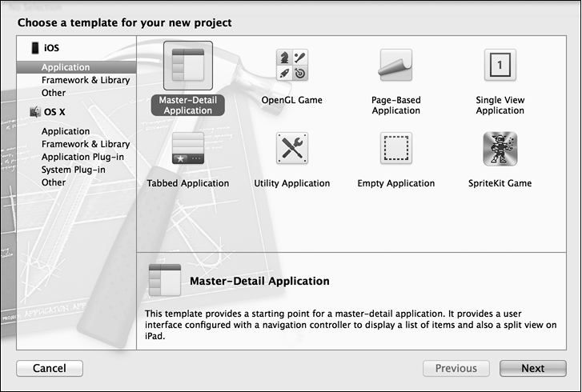582x392 pixels.
Task: Select Application under the OS X section
Action: (x=66, y=131)
